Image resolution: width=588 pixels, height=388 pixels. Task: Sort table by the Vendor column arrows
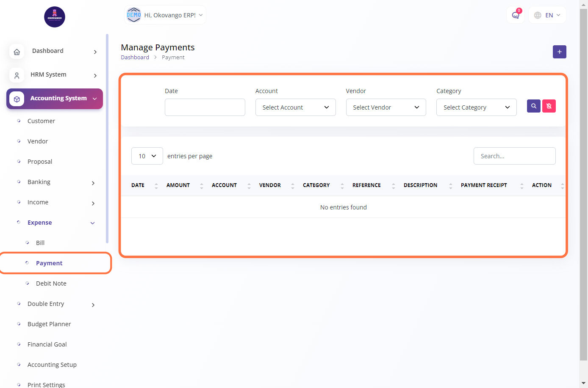point(292,185)
